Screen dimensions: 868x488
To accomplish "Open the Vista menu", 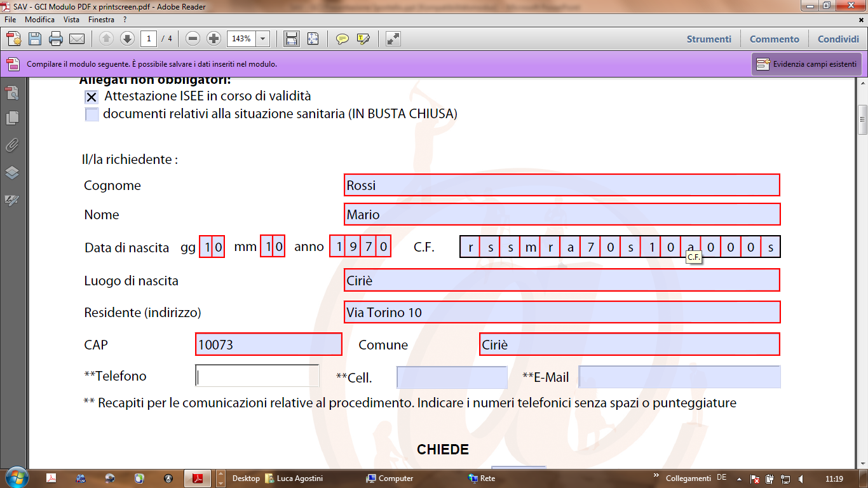I will [71, 20].
